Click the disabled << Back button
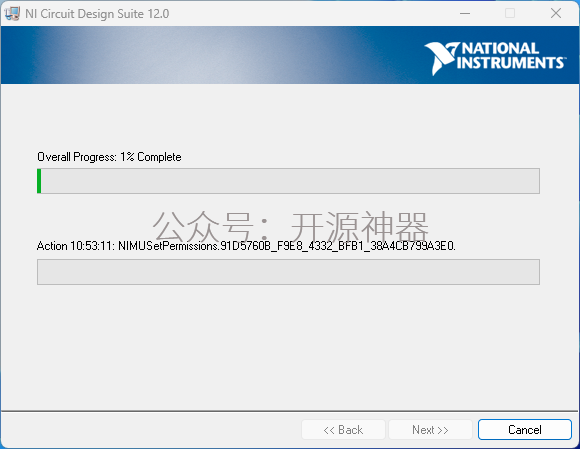The width and height of the screenshot is (580, 449). (343, 429)
